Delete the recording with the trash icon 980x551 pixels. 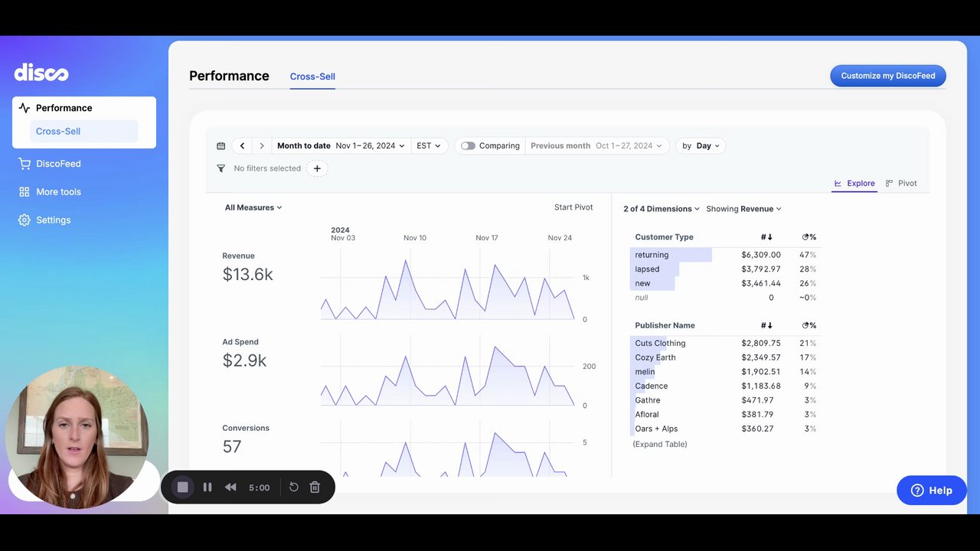(x=315, y=487)
